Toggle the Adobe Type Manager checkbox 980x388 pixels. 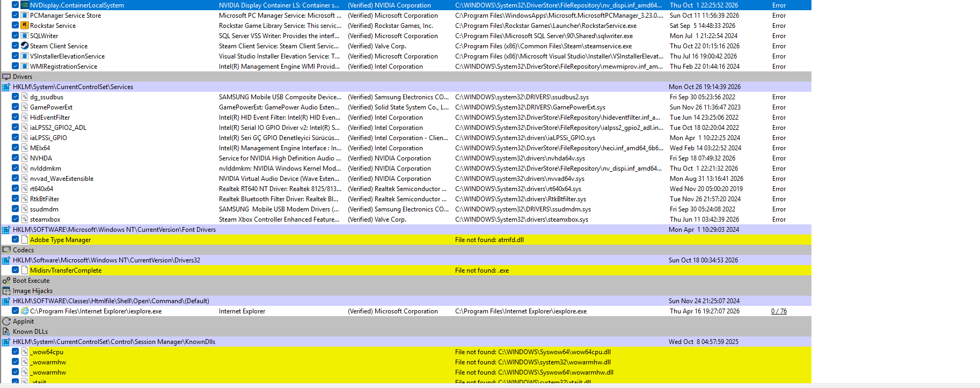click(x=16, y=239)
